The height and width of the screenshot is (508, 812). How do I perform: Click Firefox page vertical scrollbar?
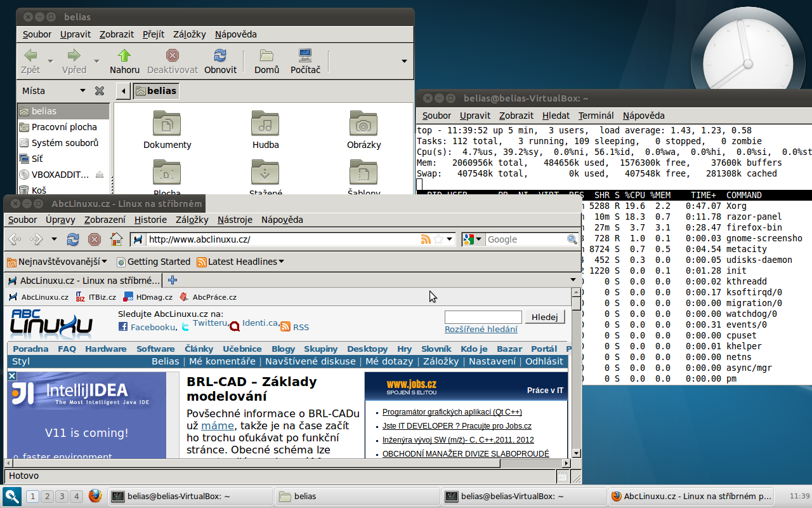(x=576, y=372)
